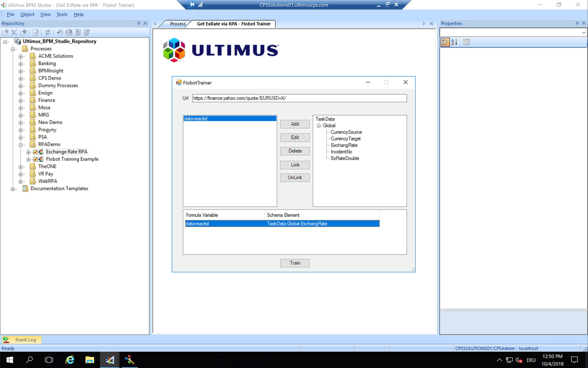Pin the Repository panel

(x=139, y=23)
